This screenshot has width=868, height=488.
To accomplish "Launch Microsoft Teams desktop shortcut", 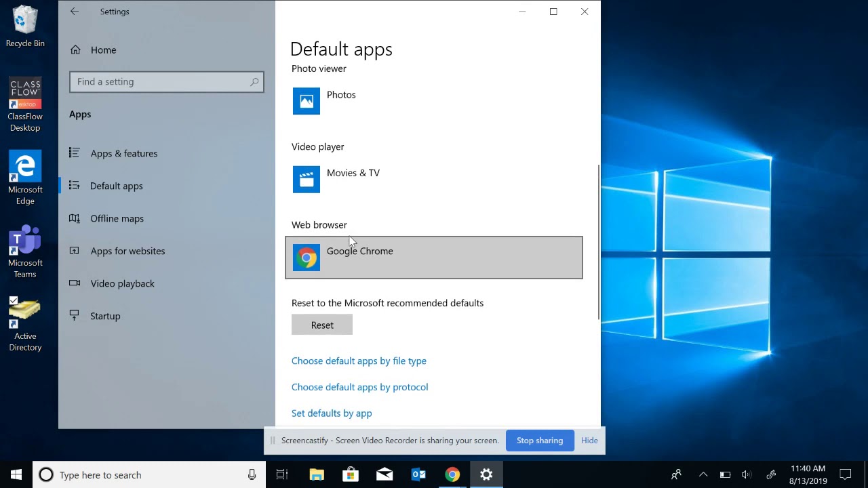I will (25, 251).
